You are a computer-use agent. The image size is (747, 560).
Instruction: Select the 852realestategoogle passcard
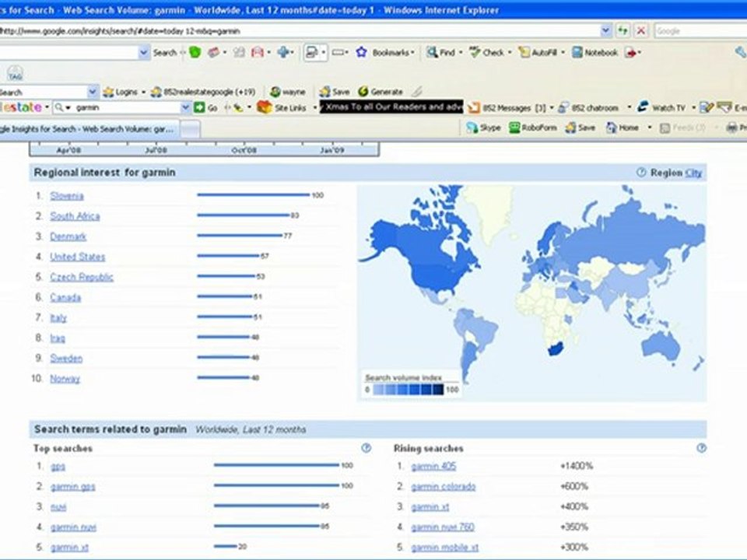point(203,92)
